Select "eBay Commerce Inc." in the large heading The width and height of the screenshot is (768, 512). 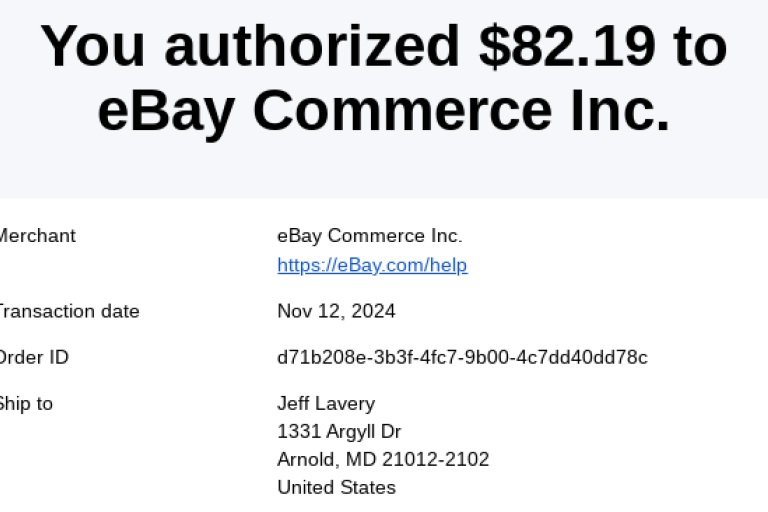(x=384, y=110)
